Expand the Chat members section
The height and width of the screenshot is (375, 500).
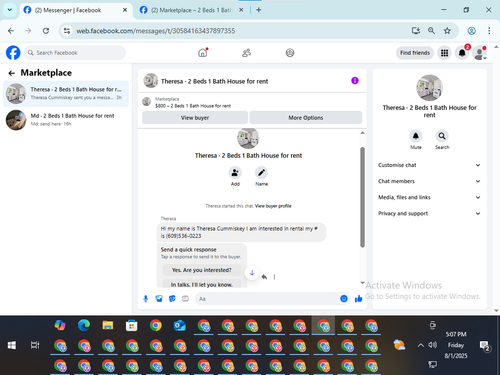tap(429, 181)
